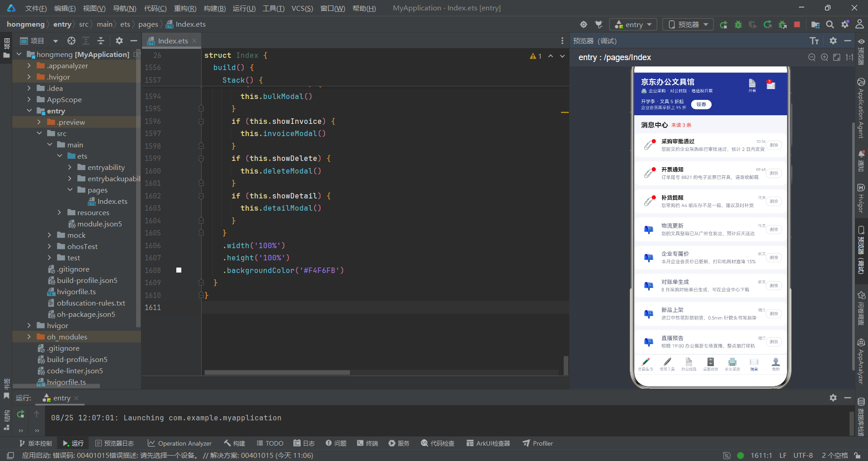Open the Profiler tool window

(538, 443)
